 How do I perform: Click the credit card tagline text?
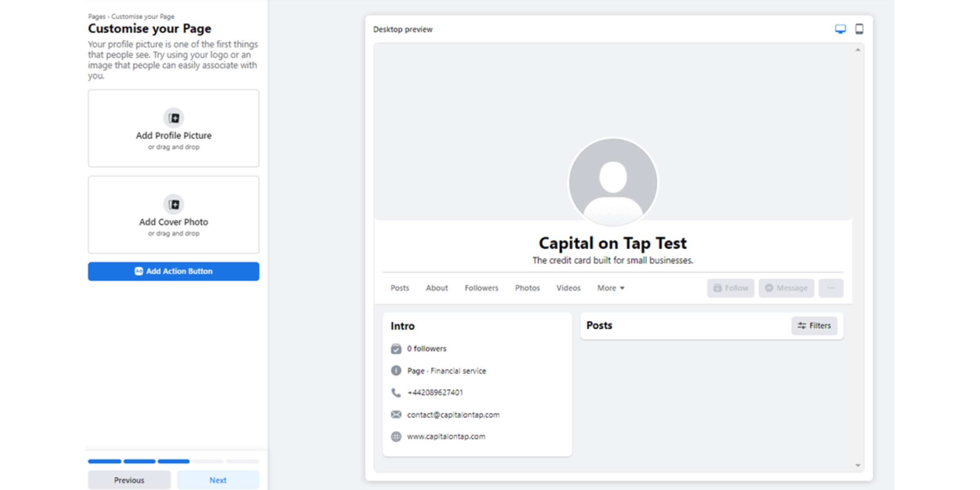coord(613,261)
